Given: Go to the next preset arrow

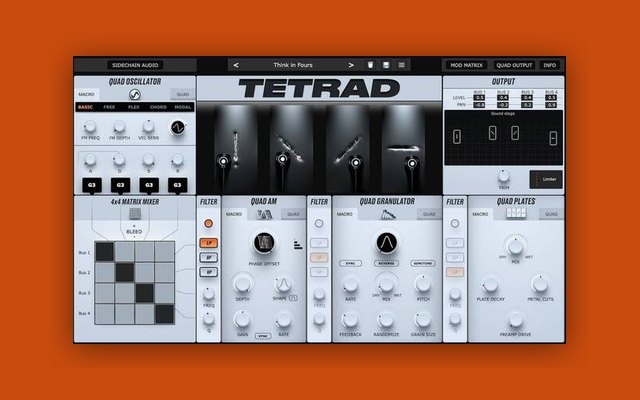Looking at the screenshot, I should 351,65.
